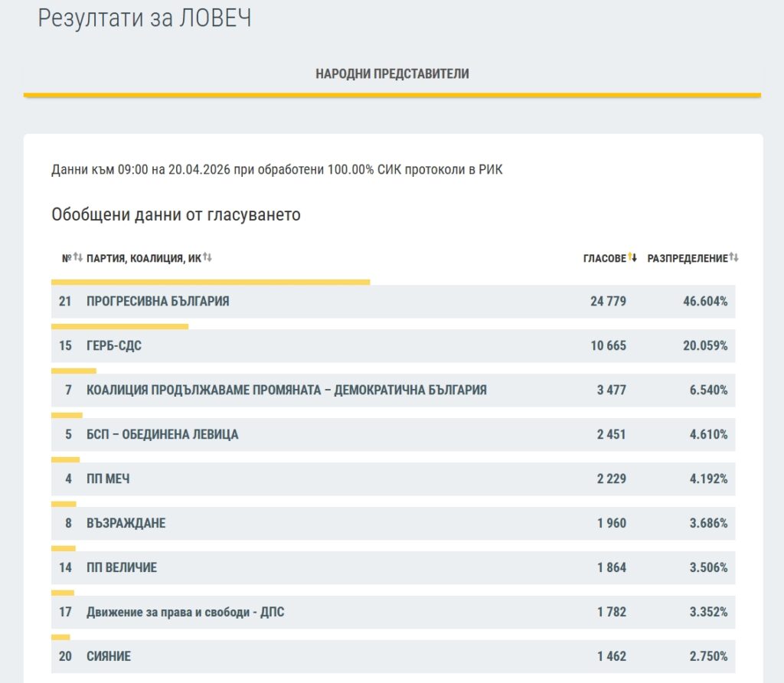Screen dimensions: 784x683
Task: Click the yellow bar above ГЕРБ-СДС
Action: (x=119, y=327)
